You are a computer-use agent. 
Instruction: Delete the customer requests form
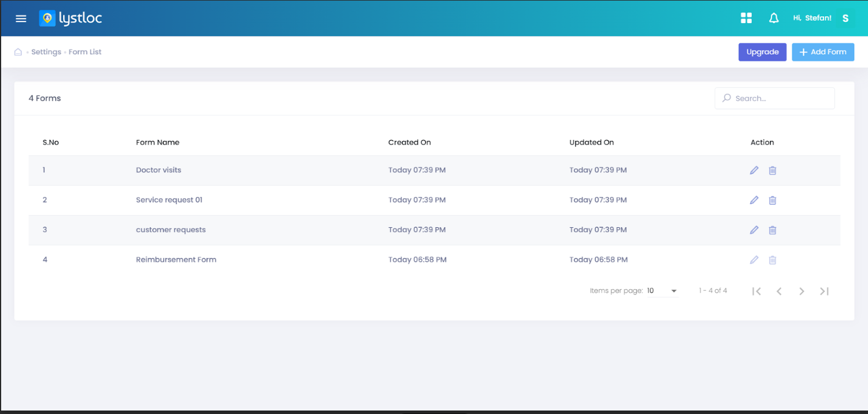coord(772,230)
